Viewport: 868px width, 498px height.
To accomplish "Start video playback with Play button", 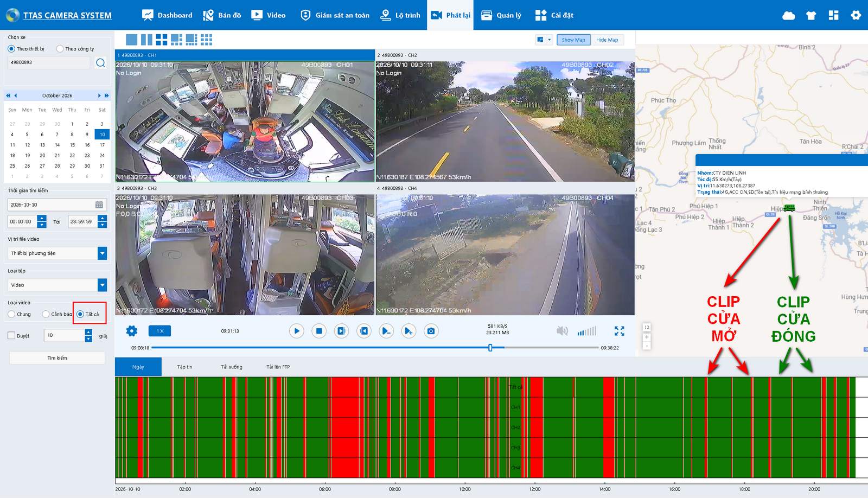I will [297, 331].
